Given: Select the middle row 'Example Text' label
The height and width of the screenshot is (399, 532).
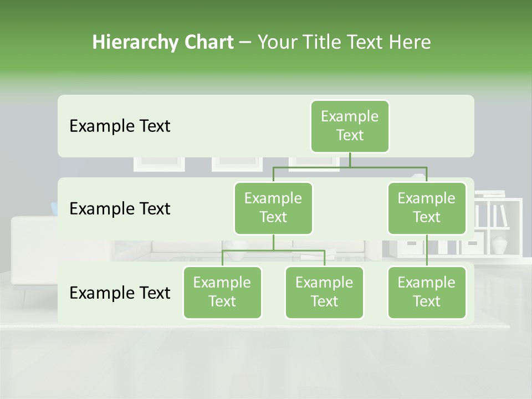Looking at the screenshot, I should (120, 209).
